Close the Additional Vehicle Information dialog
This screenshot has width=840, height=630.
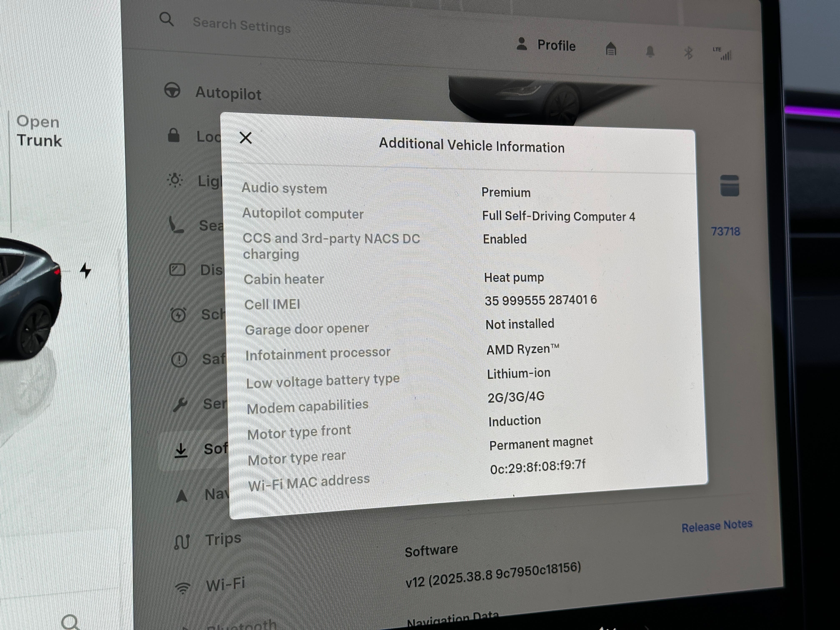[x=246, y=138]
